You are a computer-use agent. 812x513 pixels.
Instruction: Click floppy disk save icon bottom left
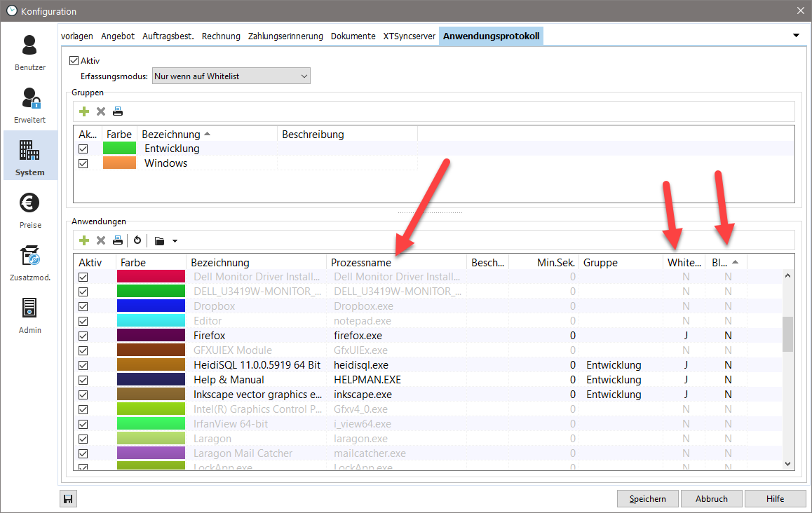[68, 499]
